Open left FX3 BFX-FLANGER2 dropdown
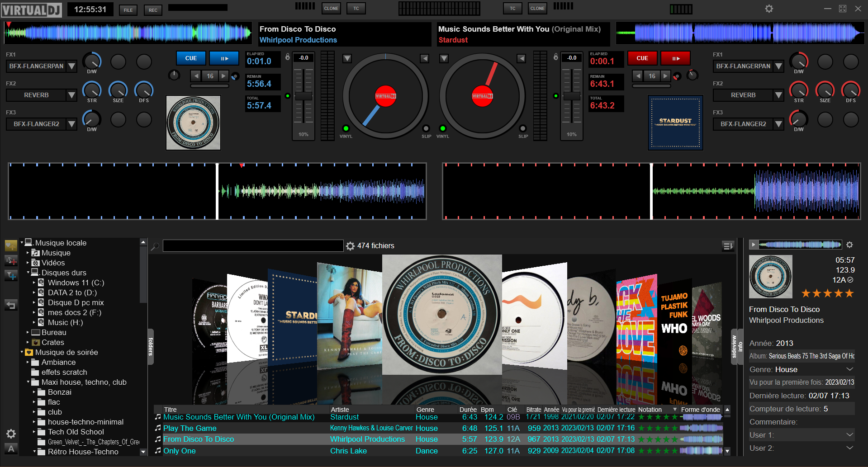Image resolution: width=868 pixels, height=467 pixels. click(71, 124)
